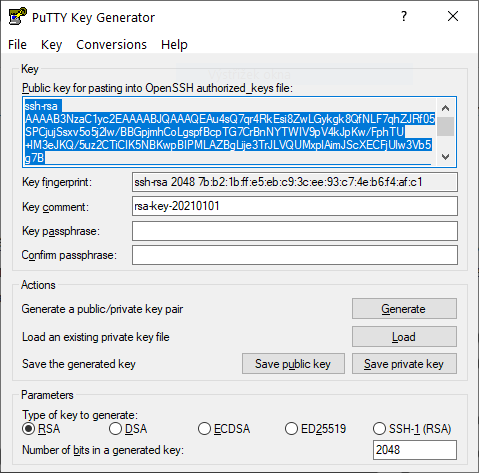Click the public key box scrollbar thumb
Image resolution: width=479 pixels, height=473 pixels.
[445, 126]
